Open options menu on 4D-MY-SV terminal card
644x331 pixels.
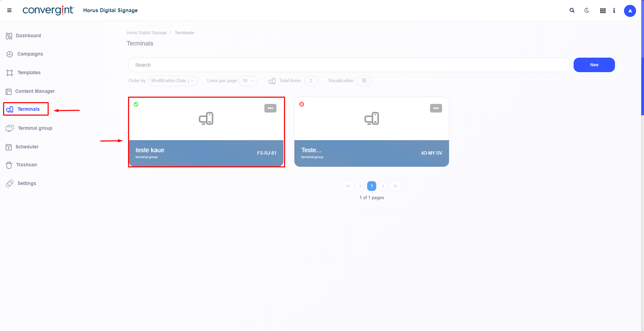pos(436,108)
